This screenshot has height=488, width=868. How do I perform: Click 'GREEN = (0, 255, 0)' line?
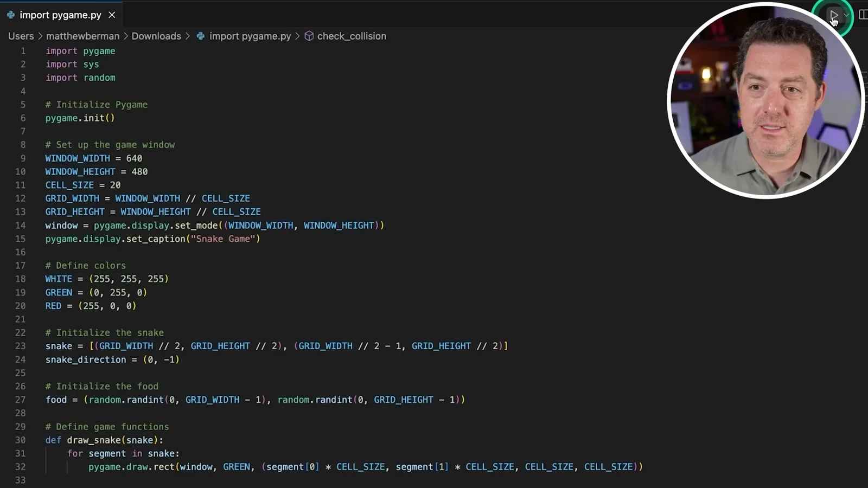pyautogui.click(x=96, y=293)
